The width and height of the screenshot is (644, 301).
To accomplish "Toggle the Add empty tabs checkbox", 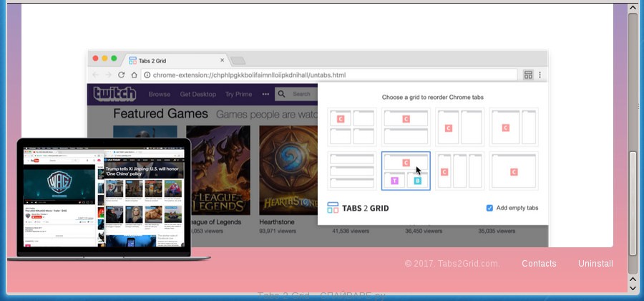I will pos(489,208).
